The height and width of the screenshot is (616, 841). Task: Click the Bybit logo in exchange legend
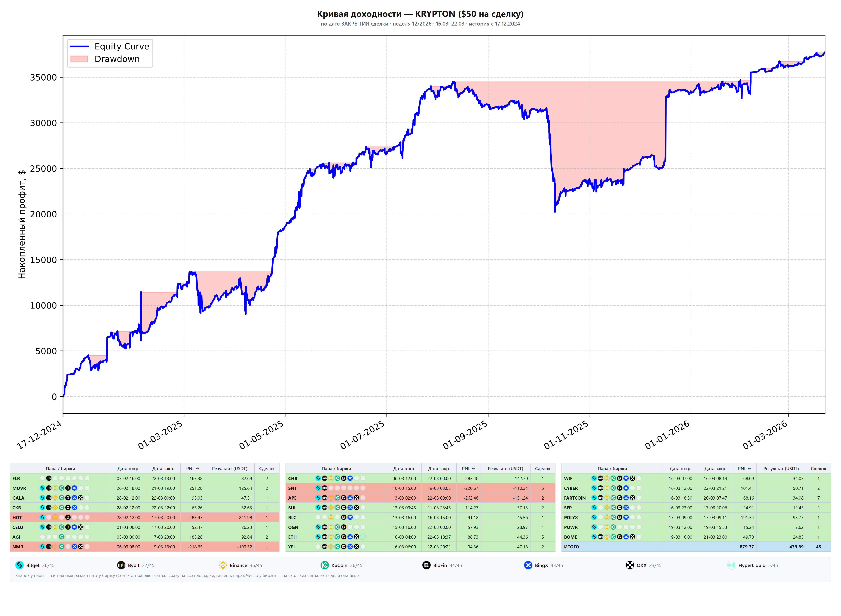(121, 565)
